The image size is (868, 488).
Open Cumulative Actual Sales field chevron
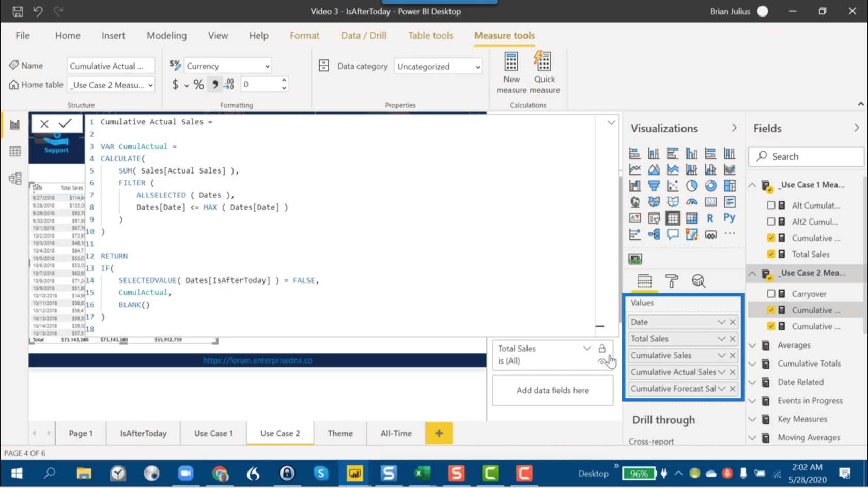click(721, 372)
